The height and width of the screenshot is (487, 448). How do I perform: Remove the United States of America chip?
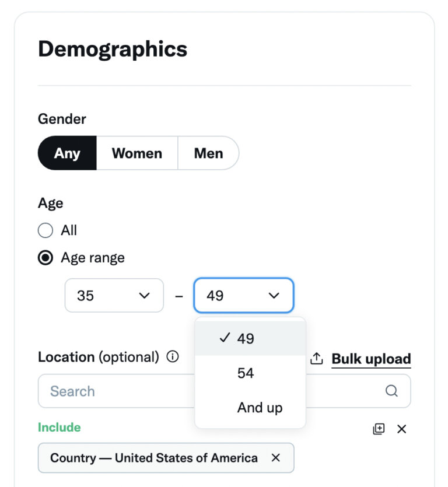click(276, 458)
